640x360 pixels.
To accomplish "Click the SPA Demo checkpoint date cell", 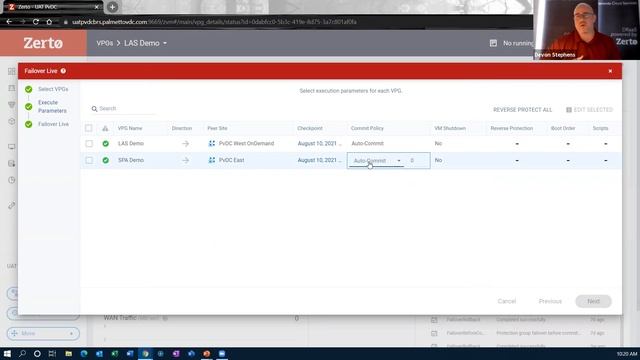I will tap(320, 160).
